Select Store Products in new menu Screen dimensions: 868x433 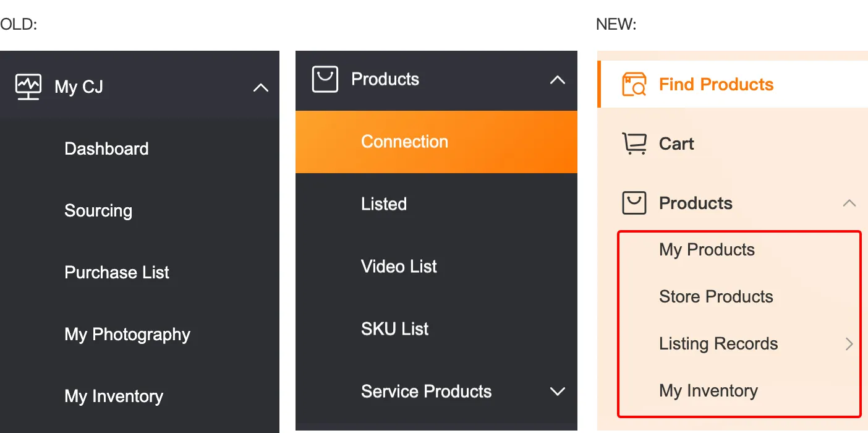click(716, 297)
